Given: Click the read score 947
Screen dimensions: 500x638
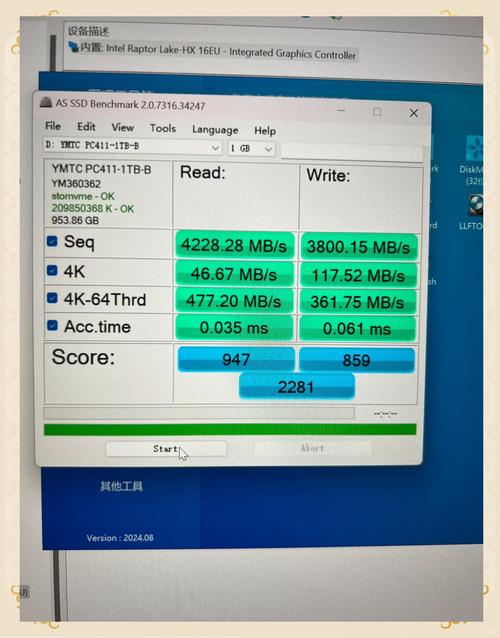Looking at the screenshot, I should click(236, 360).
